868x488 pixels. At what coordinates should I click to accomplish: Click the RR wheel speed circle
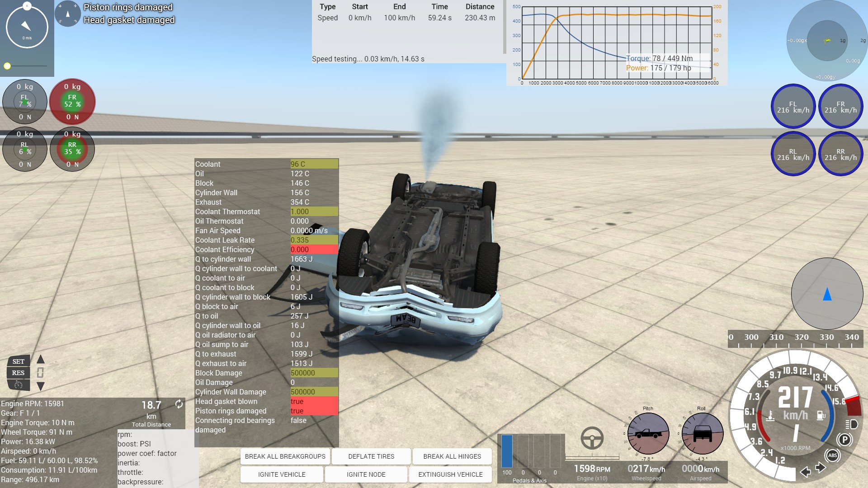(841, 154)
